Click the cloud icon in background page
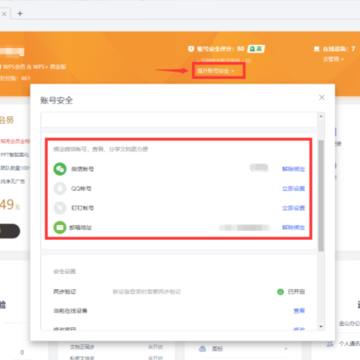 click(202, 349)
